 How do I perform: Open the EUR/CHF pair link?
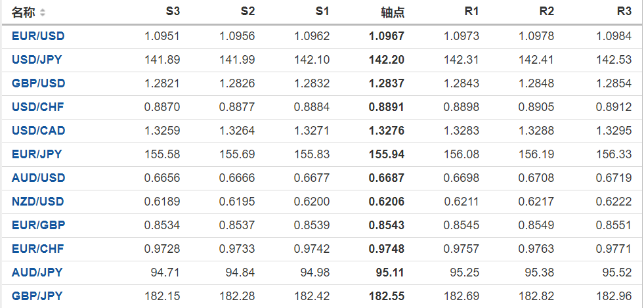coord(37,249)
